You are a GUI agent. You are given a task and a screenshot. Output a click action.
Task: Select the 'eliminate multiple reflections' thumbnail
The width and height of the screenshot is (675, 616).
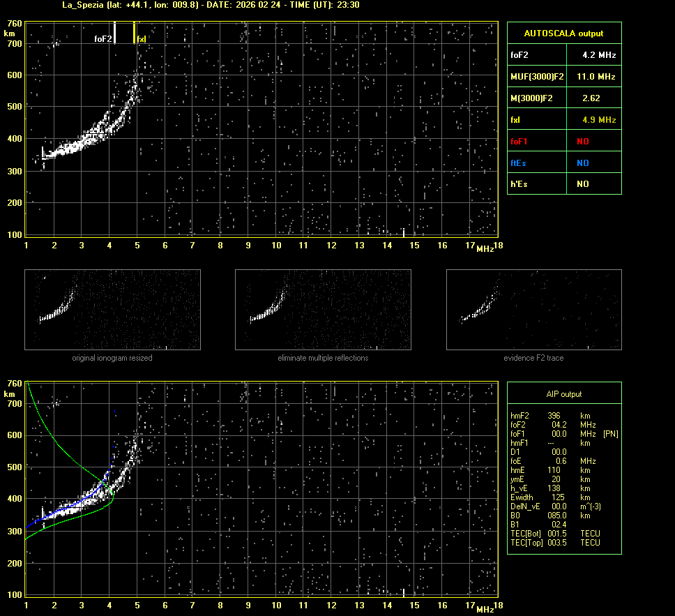click(323, 310)
